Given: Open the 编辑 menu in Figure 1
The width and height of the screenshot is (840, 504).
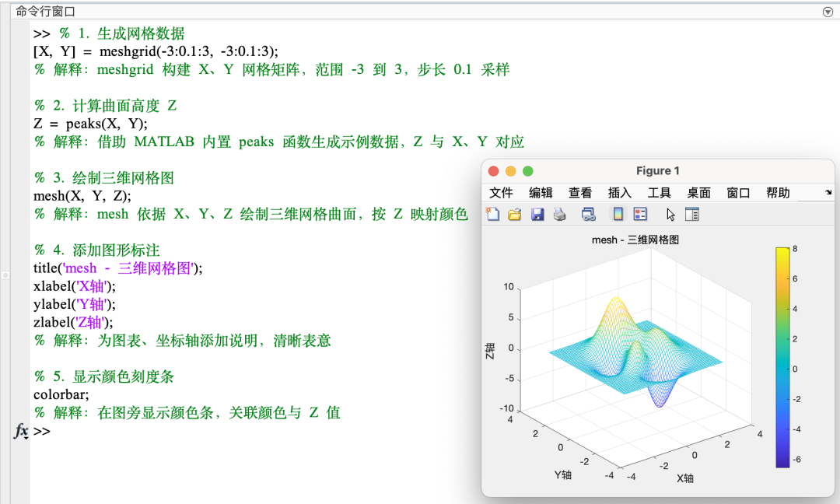Looking at the screenshot, I should point(541,193).
